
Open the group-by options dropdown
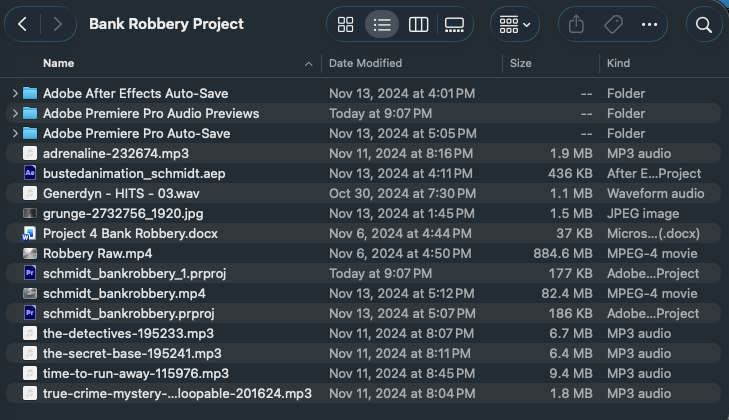tap(515, 24)
